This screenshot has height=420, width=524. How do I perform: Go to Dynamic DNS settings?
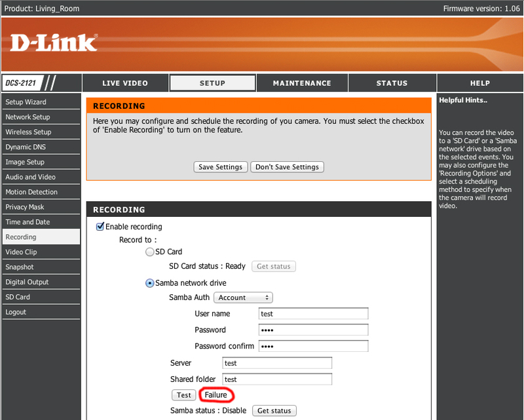pyautogui.click(x=41, y=147)
